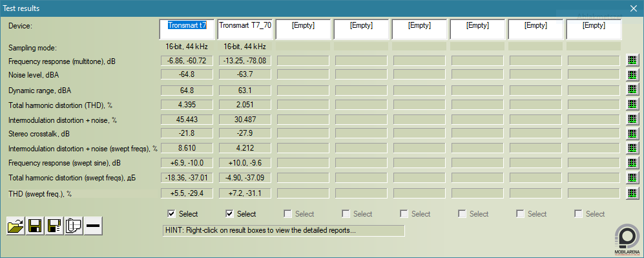Click THD value 2.051
Viewport: 644px width, 258px height.
245,105
